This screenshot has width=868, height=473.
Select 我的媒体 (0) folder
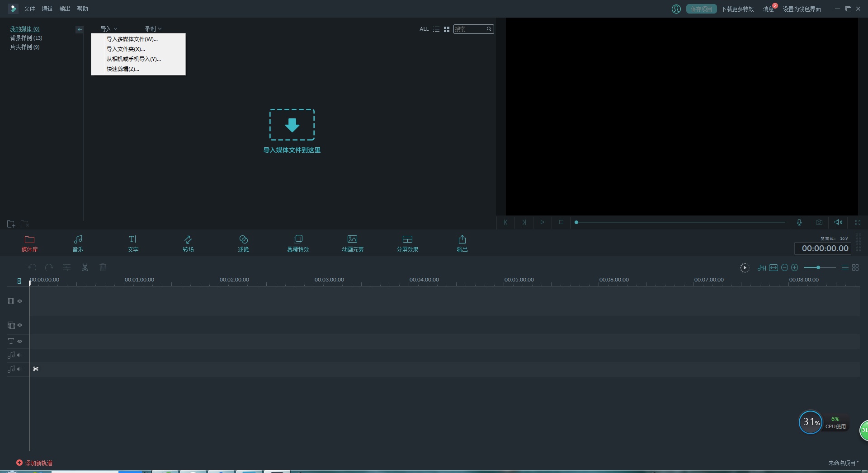point(25,29)
